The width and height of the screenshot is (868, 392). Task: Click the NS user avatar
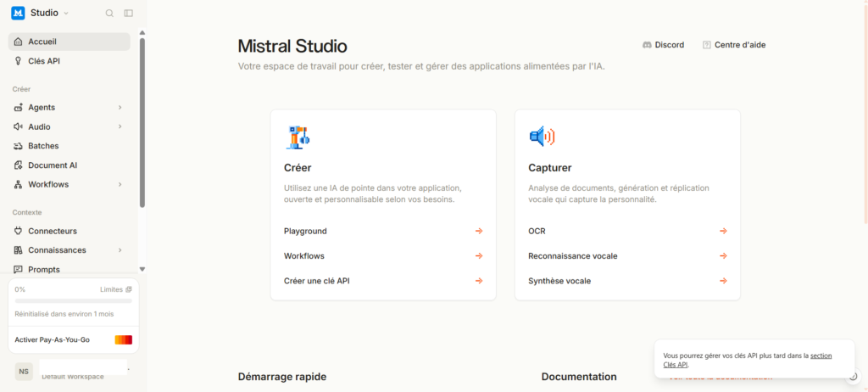click(24, 372)
